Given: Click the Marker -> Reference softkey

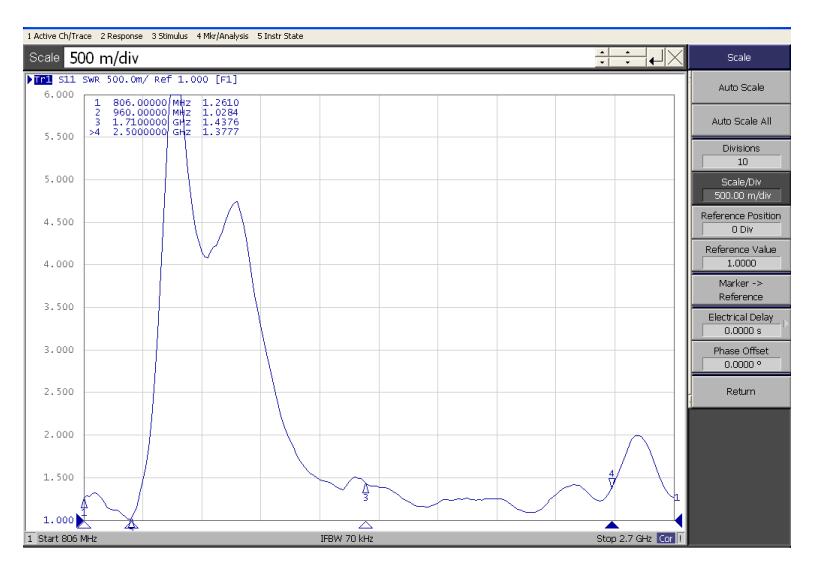Looking at the screenshot, I should point(741,290).
